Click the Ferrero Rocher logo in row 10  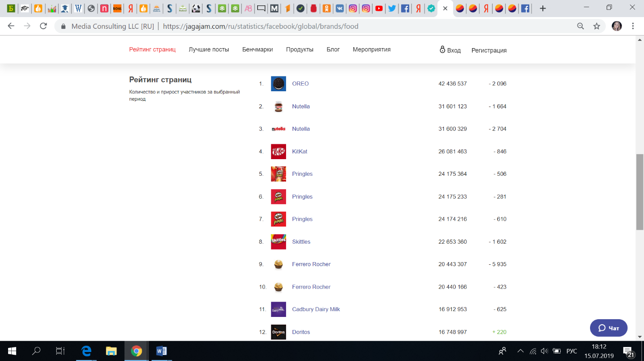[278, 287]
